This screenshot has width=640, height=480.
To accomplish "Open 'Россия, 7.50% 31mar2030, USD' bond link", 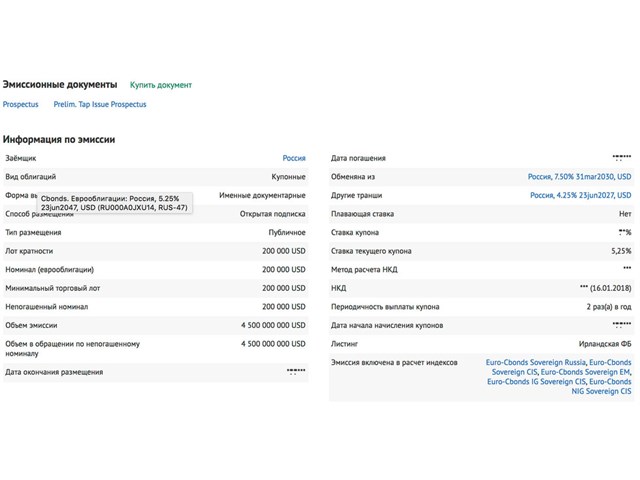I will point(579,177).
